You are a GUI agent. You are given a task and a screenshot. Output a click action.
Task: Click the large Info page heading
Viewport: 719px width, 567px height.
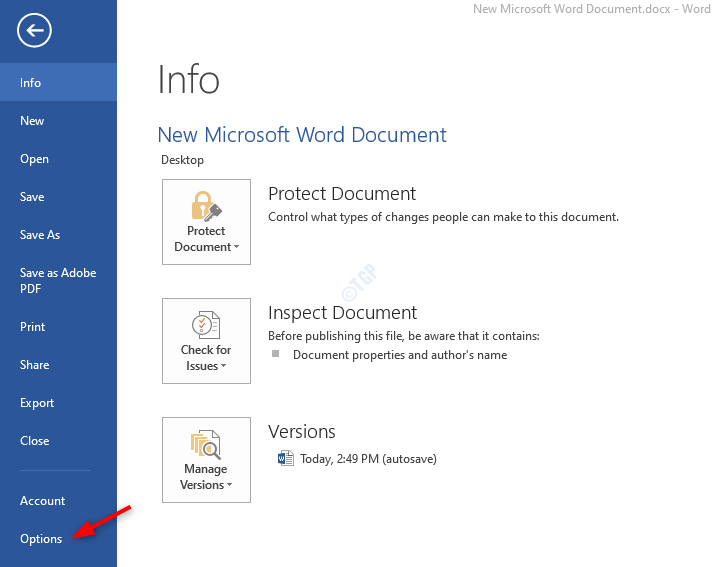[188, 79]
